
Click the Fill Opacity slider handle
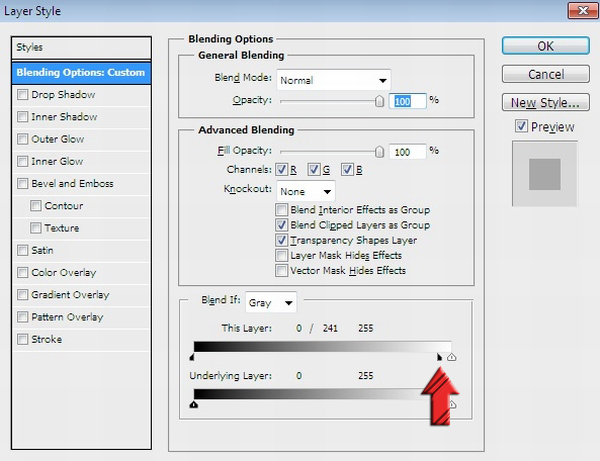[379, 151]
